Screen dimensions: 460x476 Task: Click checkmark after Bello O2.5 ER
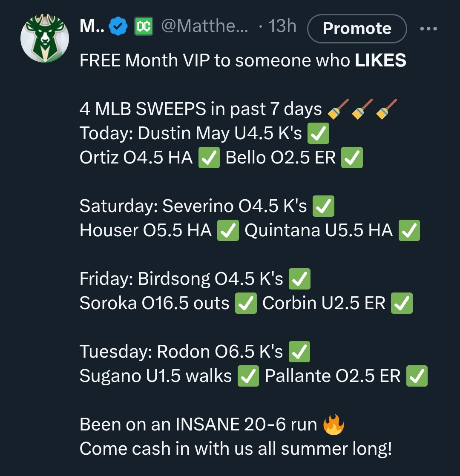click(x=352, y=158)
